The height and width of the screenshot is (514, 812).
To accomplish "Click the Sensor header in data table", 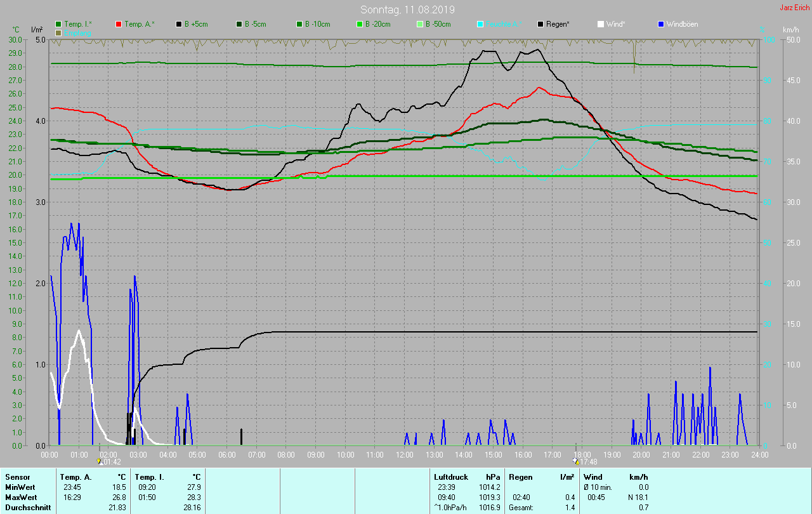I will (16, 477).
